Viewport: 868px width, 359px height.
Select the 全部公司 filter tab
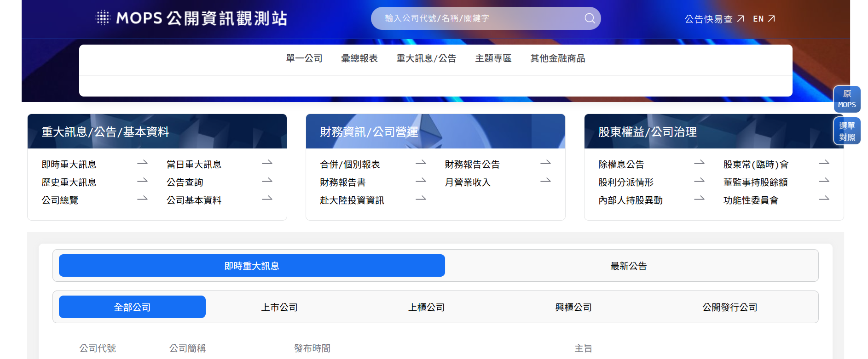pos(132,307)
